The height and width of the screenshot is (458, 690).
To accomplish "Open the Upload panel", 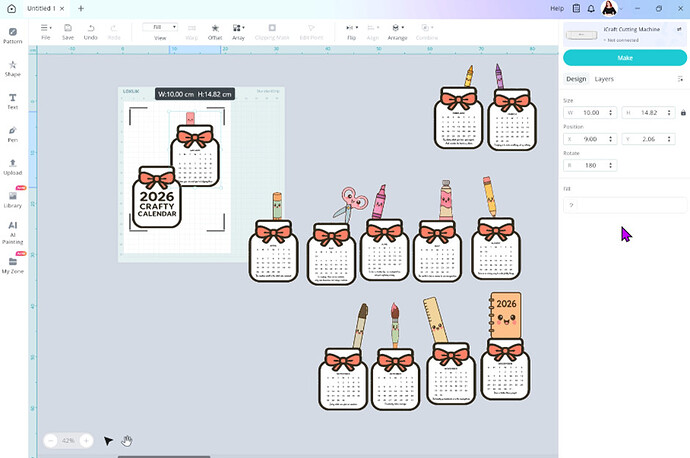I will (x=13, y=165).
